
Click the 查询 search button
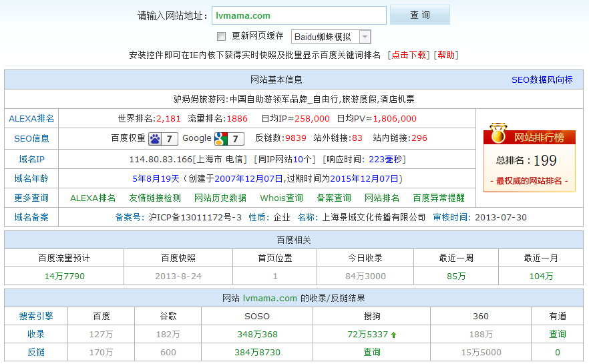point(419,15)
